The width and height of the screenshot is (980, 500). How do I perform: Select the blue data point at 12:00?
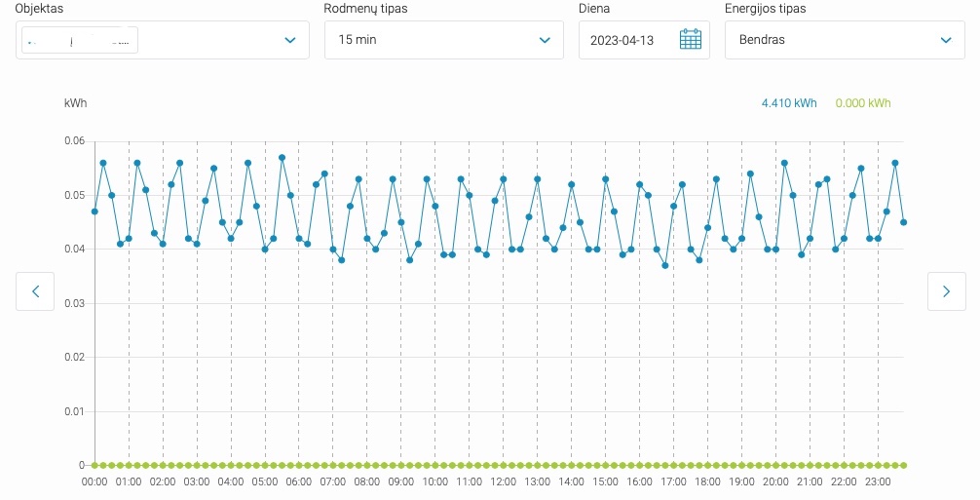point(504,179)
